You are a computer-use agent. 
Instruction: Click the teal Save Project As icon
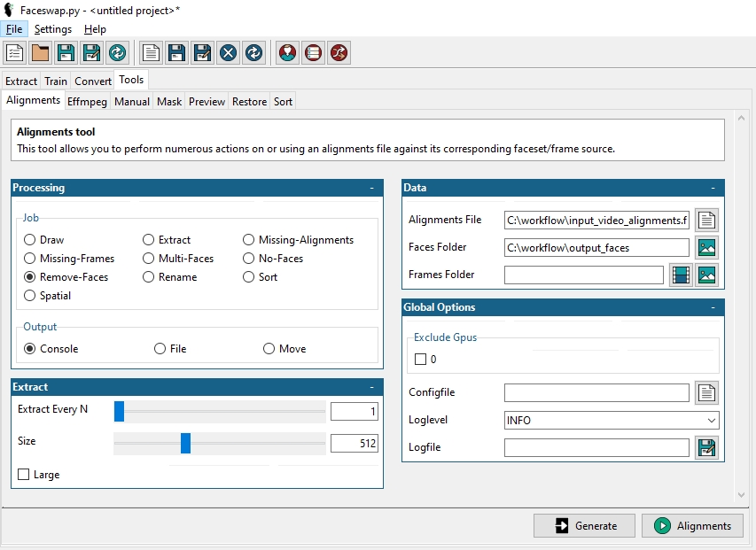tap(91, 52)
